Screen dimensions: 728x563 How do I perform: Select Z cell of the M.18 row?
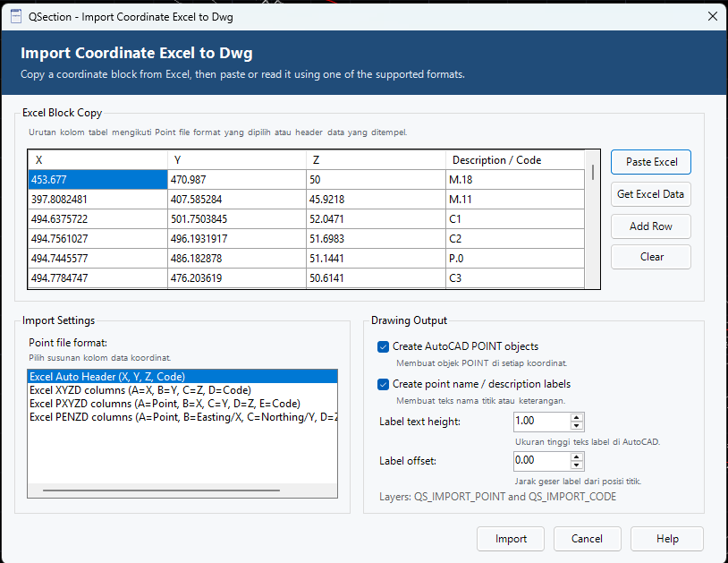376,179
